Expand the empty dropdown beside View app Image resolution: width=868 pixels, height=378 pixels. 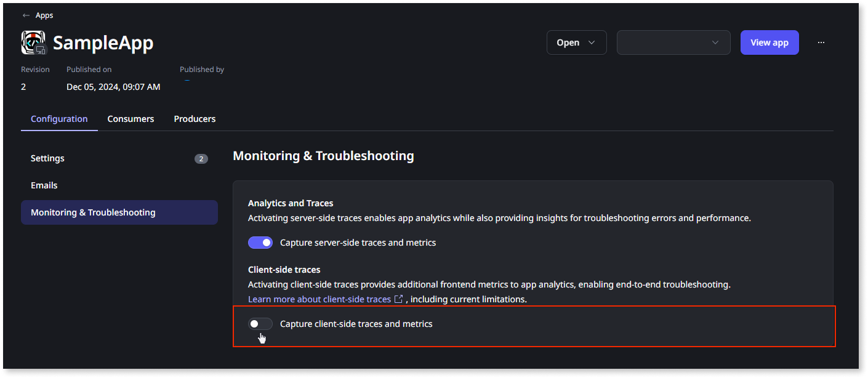(x=673, y=42)
